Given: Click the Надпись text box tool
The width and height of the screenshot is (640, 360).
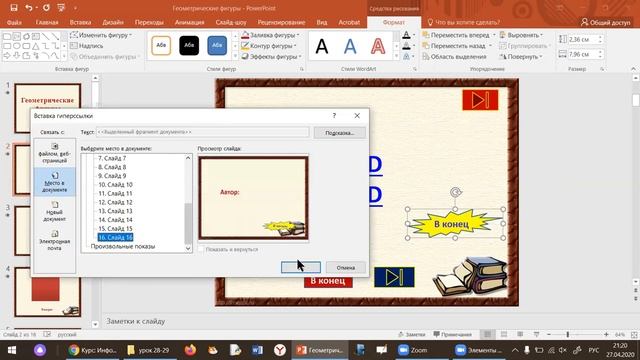Looking at the screenshot, I should (x=87, y=46).
